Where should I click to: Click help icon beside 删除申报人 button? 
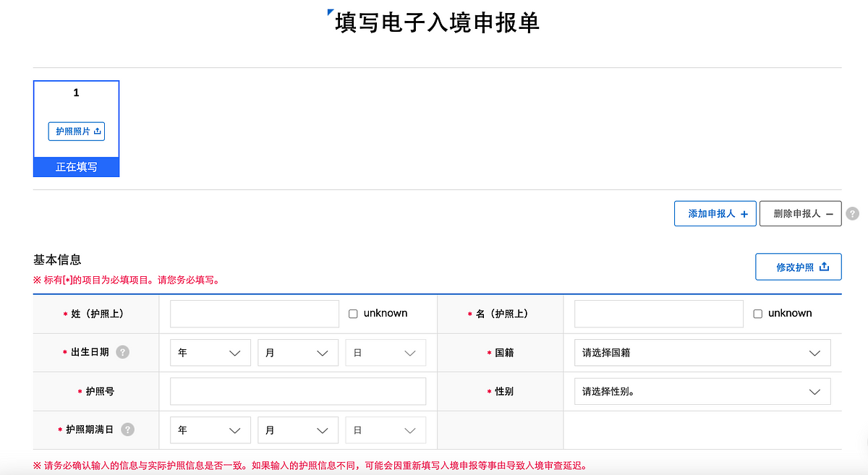(x=853, y=214)
